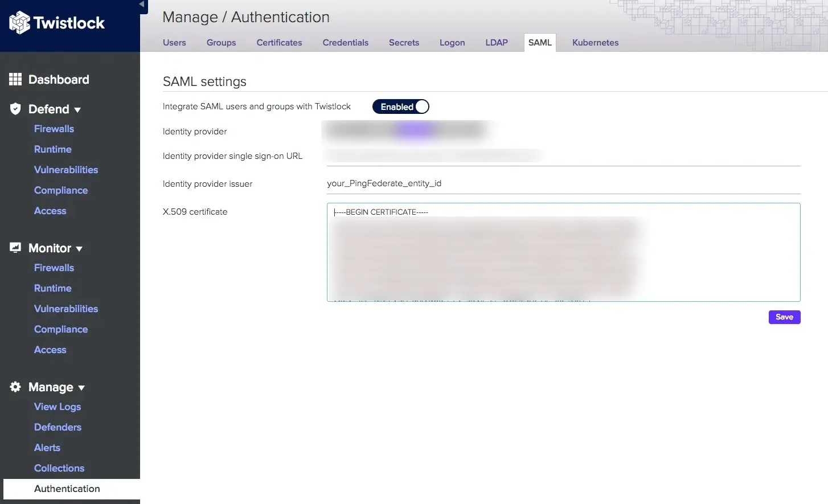828x504 pixels.
Task: Click the Monitor screen icon
Action: click(15, 248)
